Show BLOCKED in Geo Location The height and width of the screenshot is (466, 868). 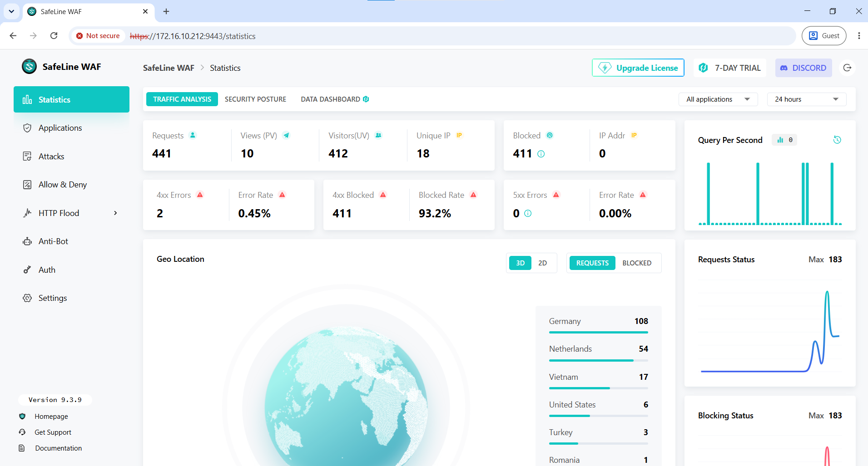point(637,263)
